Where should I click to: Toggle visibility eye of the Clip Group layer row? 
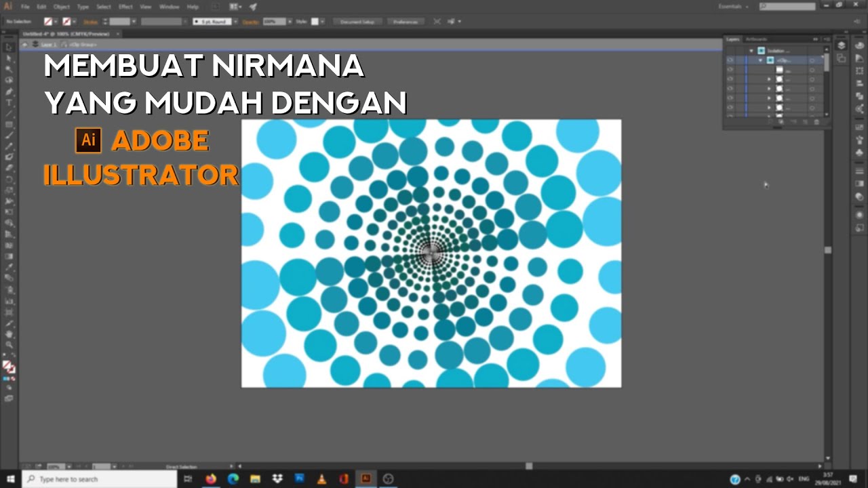[x=730, y=60]
